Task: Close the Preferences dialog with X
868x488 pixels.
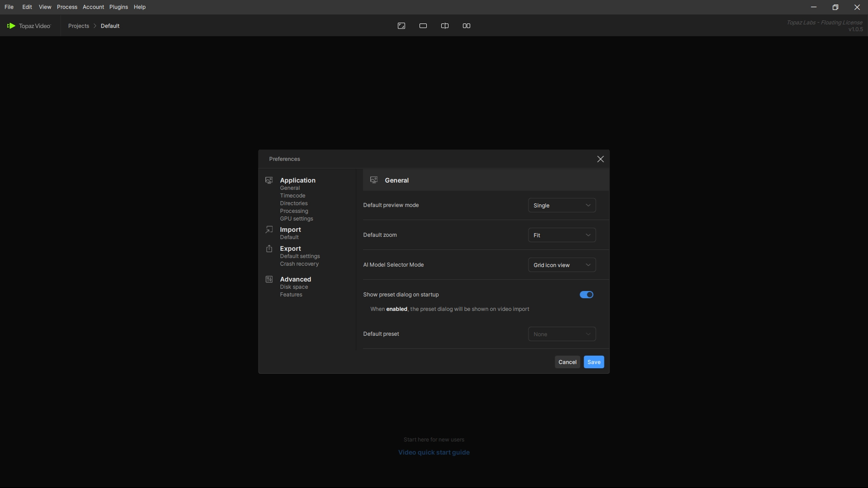Action: coord(600,159)
